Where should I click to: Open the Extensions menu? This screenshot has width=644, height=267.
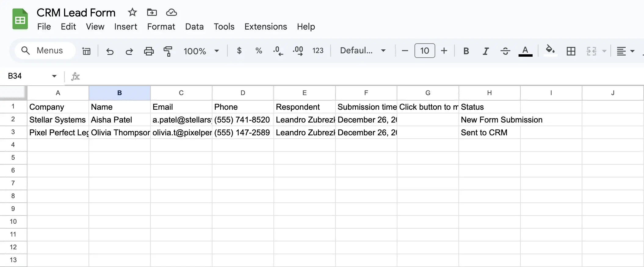tap(266, 27)
